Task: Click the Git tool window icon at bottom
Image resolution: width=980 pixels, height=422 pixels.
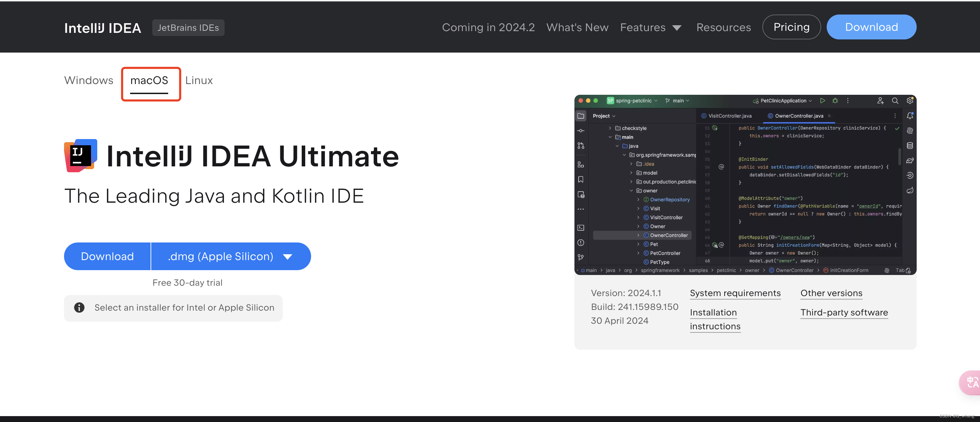Action: tap(581, 257)
